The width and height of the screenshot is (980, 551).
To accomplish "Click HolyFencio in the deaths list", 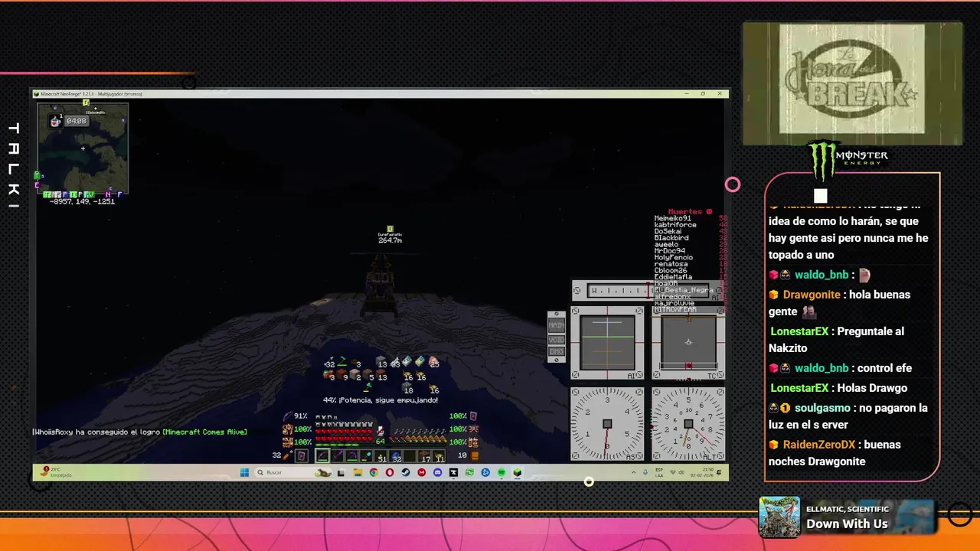I will [673, 257].
